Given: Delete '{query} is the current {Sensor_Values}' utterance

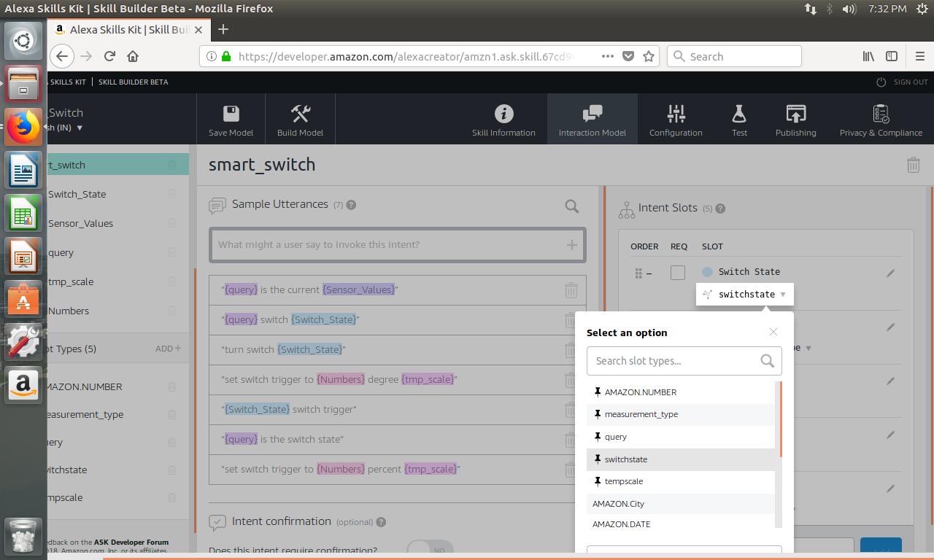Looking at the screenshot, I should pyautogui.click(x=571, y=290).
